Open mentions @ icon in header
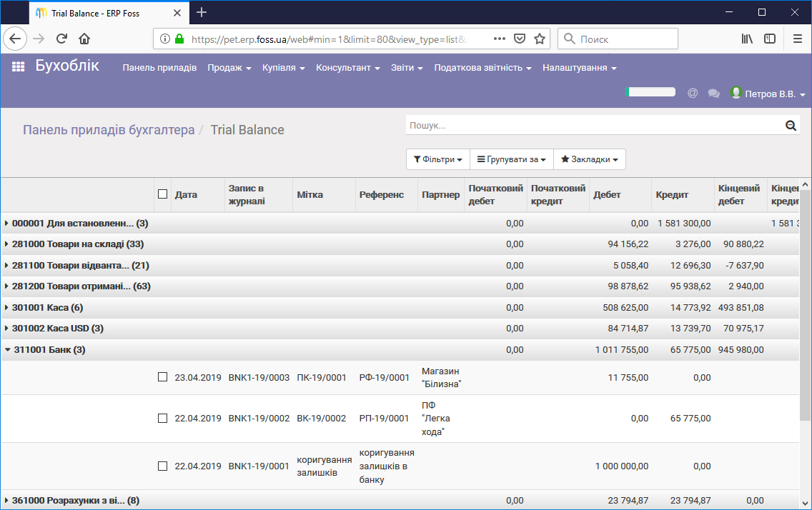The image size is (812, 510). [693, 93]
